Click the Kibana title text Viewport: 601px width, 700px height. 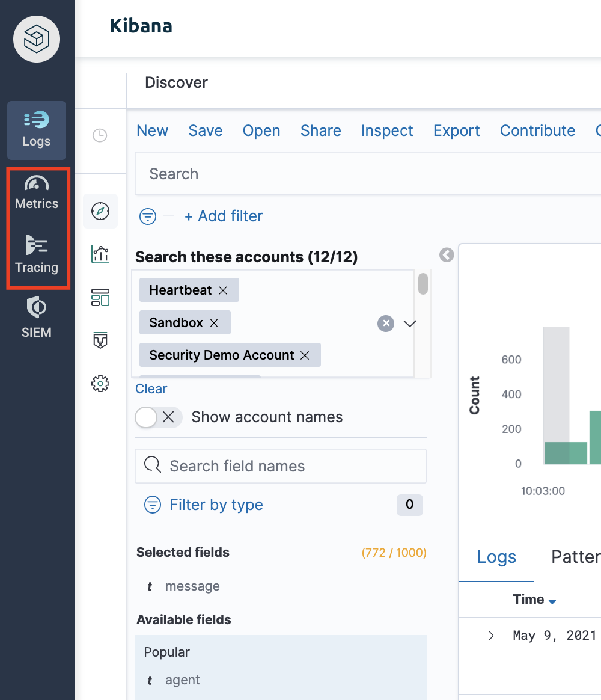141,26
